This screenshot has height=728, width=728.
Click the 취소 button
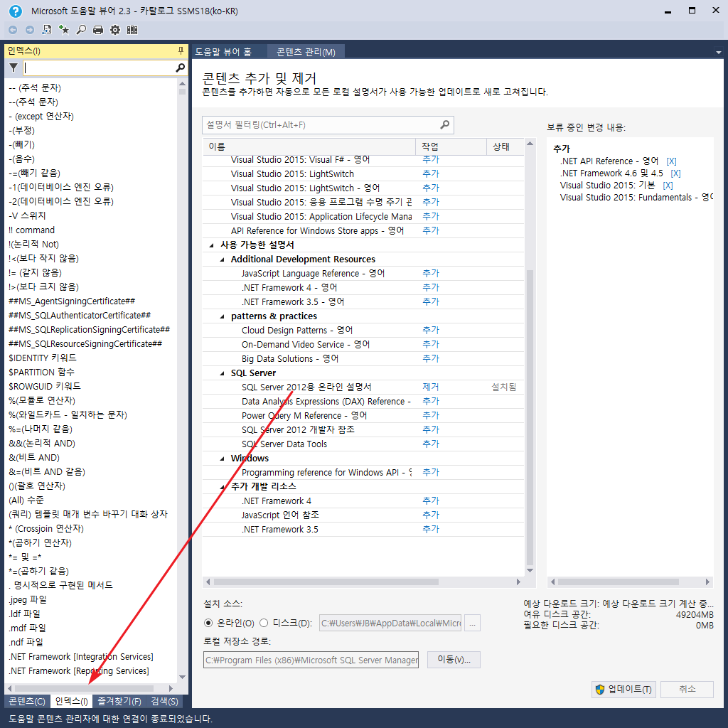coord(687,690)
